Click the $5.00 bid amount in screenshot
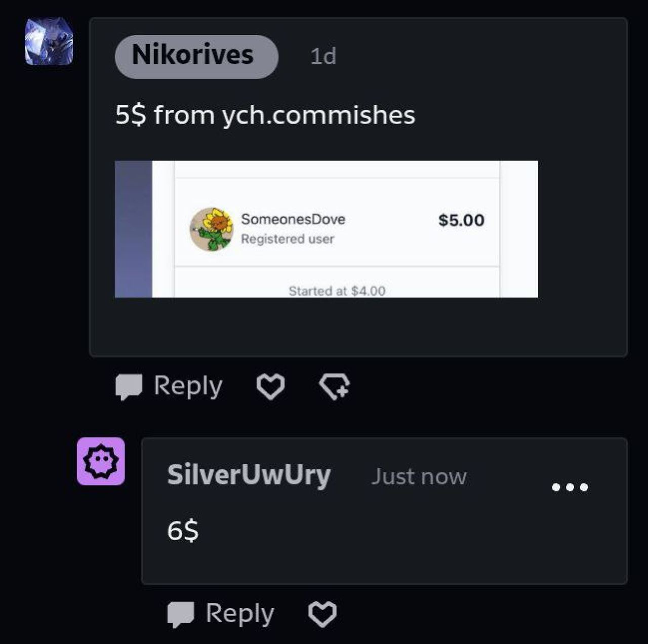This screenshot has width=648, height=644. (461, 220)
